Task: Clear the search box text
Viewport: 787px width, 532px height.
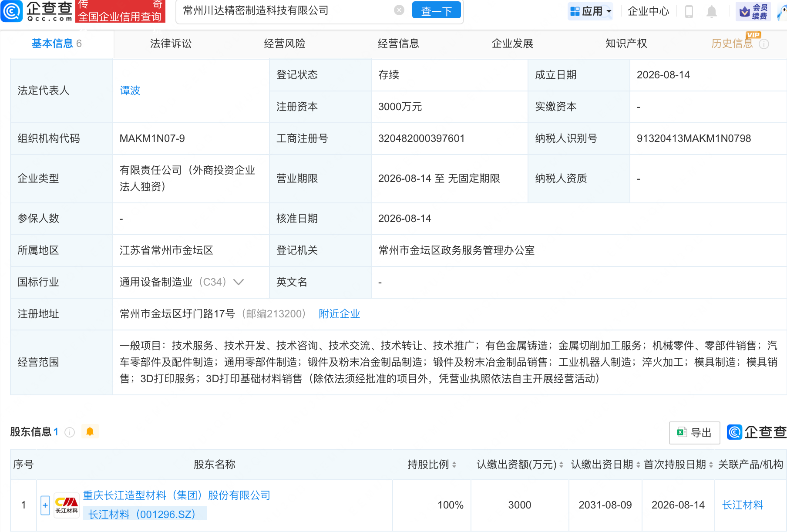Action: (399, 10)
